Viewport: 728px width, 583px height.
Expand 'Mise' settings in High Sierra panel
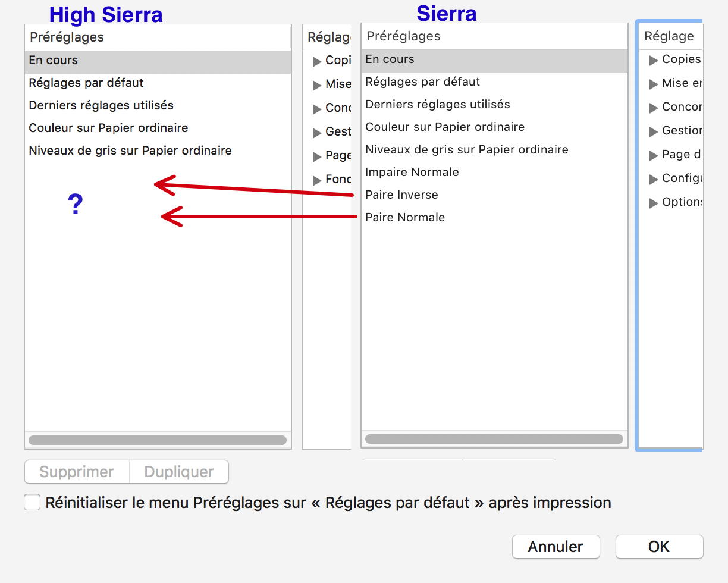[x=317, y=85]
